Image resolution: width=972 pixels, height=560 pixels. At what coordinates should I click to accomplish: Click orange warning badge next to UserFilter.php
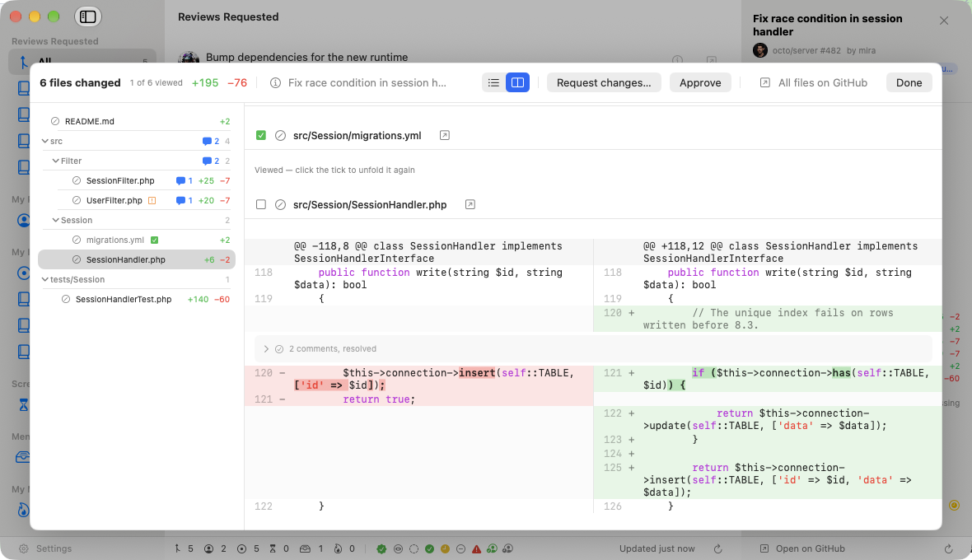[152, 201]
